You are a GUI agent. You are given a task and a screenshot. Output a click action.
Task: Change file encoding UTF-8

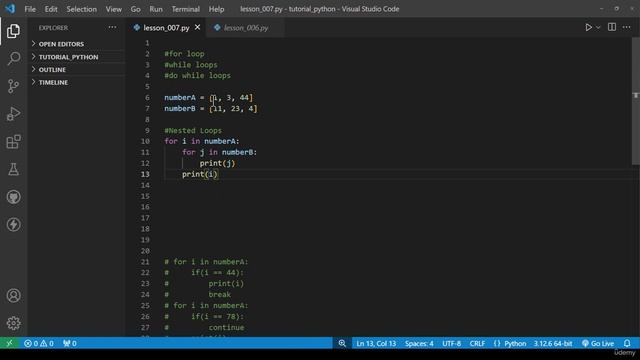(x=451, y=343)
